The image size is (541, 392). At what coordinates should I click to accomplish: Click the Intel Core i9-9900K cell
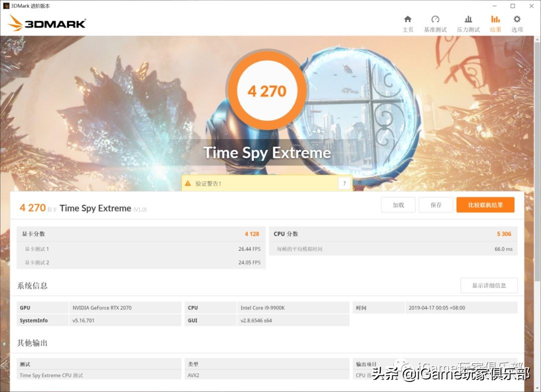point(293,307)
